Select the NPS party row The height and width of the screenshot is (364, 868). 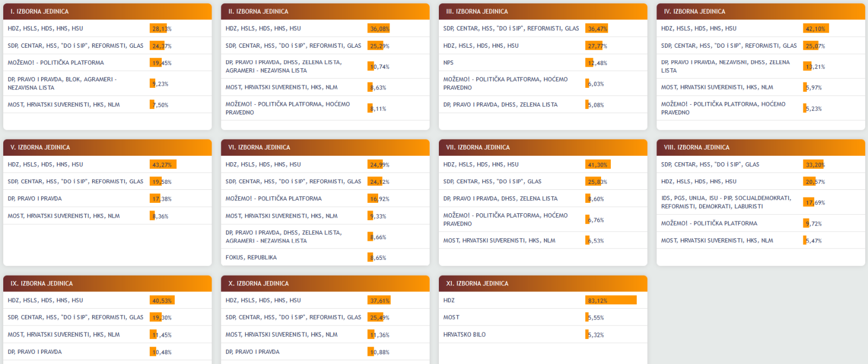543,63
